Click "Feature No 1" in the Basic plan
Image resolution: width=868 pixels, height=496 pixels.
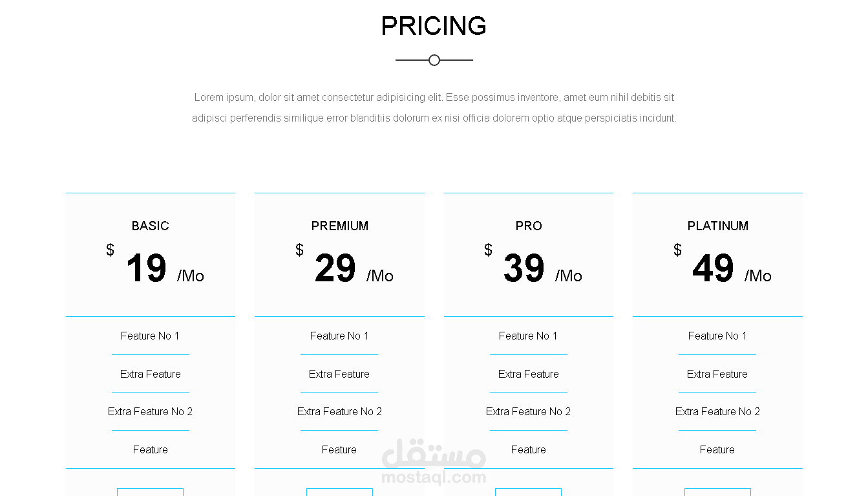(x=150, y=336)
